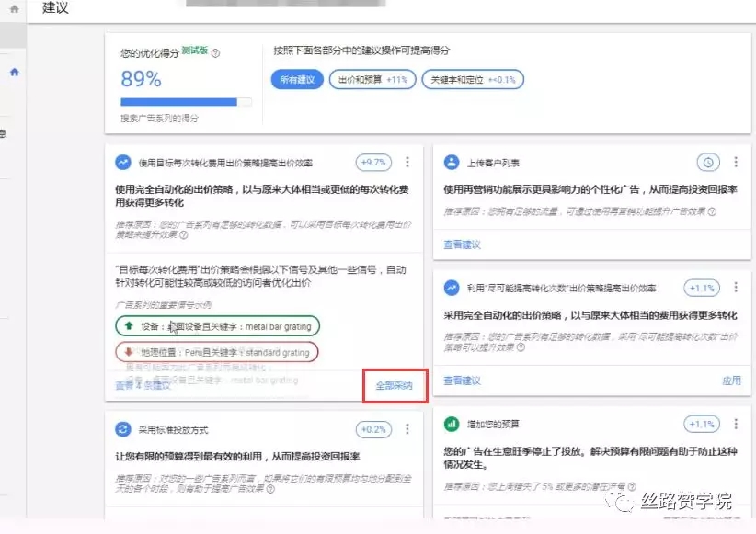Click the 采用标准投放方式 card title
Image resolution: width=756 pixels, height=534 pixels.
173,430
